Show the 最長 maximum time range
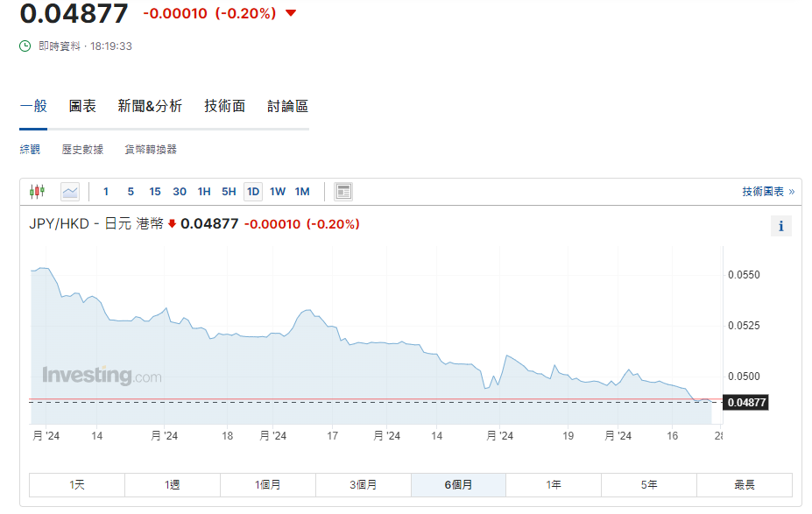 click(x=744, y=484)
